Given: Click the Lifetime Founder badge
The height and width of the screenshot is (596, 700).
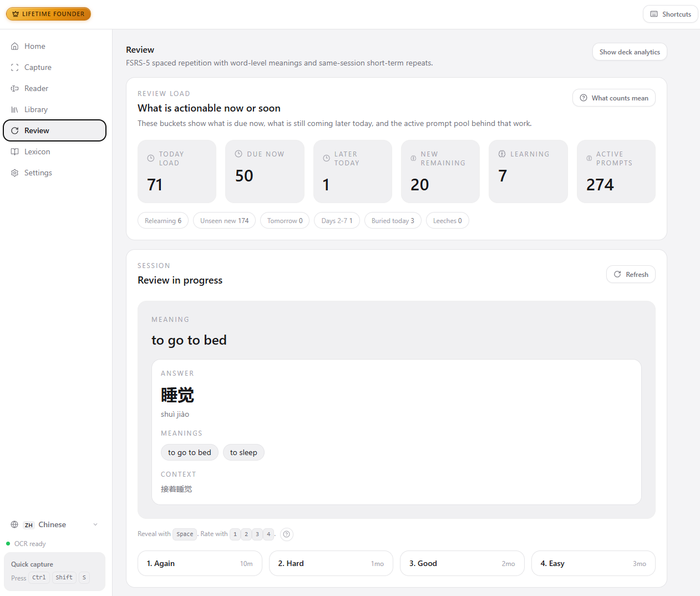Looking at the screenshot, I should point(48,14).
